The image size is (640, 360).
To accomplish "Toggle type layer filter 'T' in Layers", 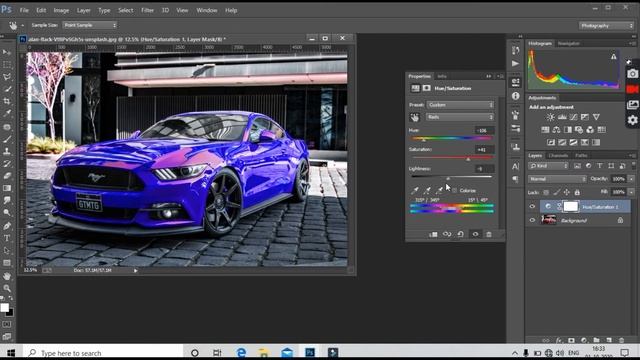I will (600, 166).
